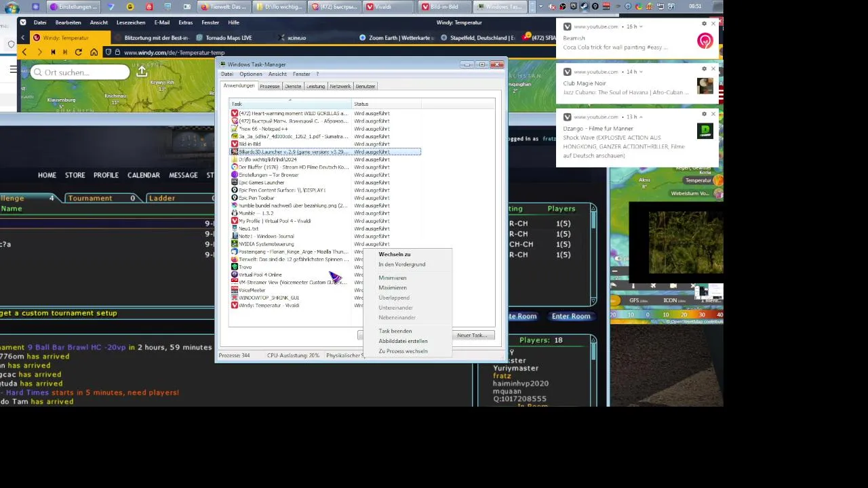Click CALENDAR in Virtual Pool navigation
Viewport: 868px width, 488px height.
coord(143,175)
